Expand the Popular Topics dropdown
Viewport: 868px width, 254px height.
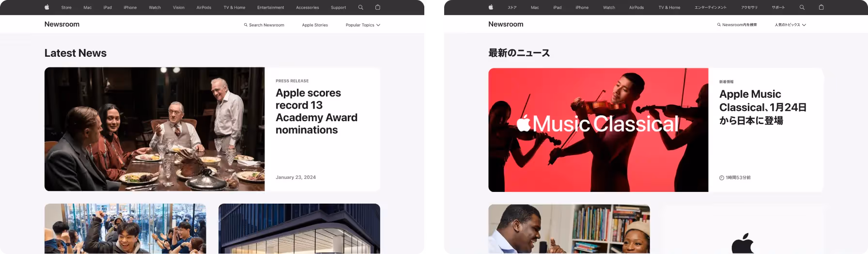tap(363, 25)
